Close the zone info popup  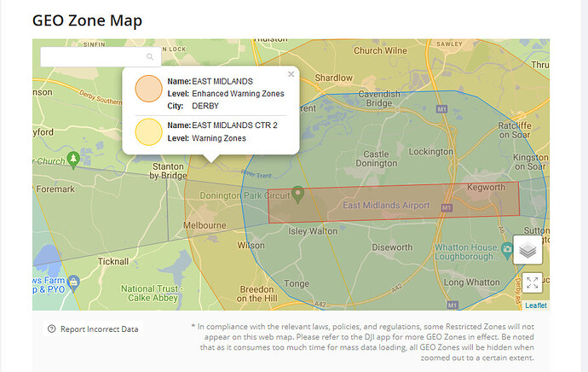(291, 74)
